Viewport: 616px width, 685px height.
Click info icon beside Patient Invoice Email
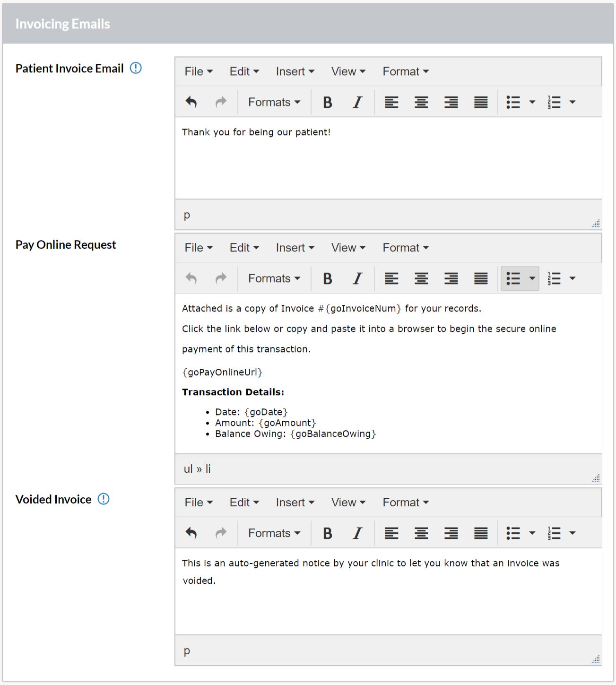pos(136,68)
